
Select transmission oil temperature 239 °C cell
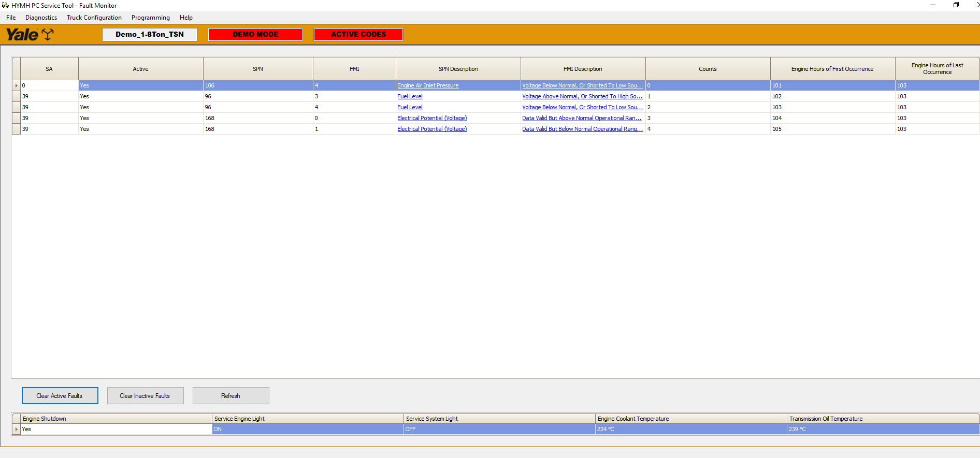point(883,429)
